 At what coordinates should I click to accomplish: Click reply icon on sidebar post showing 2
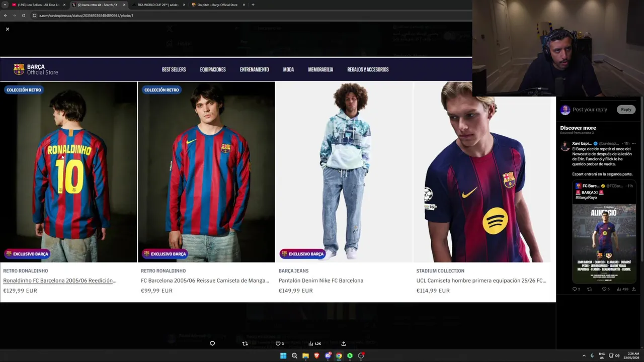(575, 289)
